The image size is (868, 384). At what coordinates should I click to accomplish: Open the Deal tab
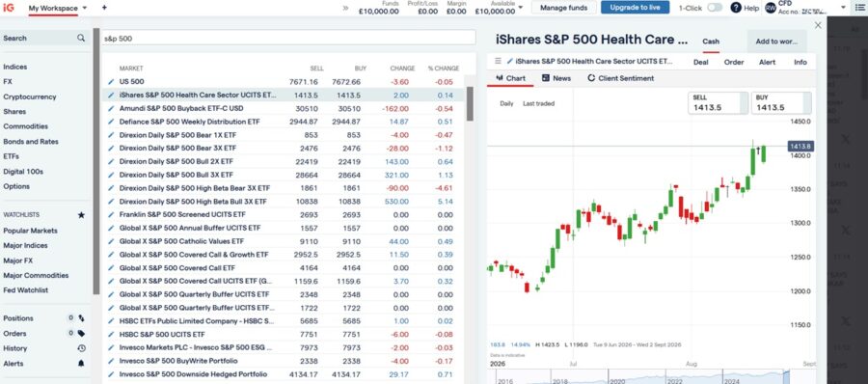701,62
